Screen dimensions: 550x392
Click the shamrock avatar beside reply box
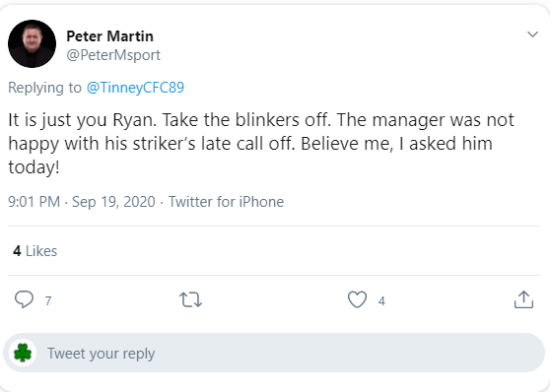point(23,353)
